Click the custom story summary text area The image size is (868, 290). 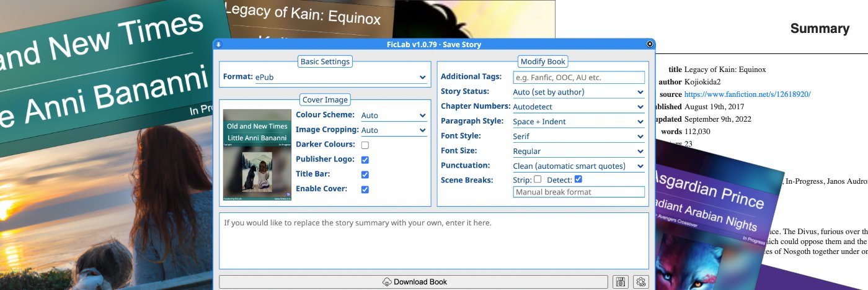coord(434,242)
